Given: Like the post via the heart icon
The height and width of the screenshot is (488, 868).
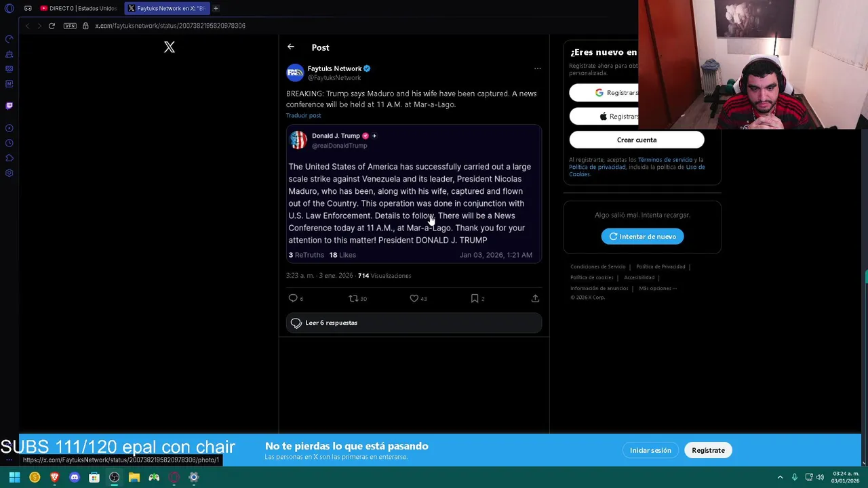Looking at the screenshot, I should coord(414,298).
